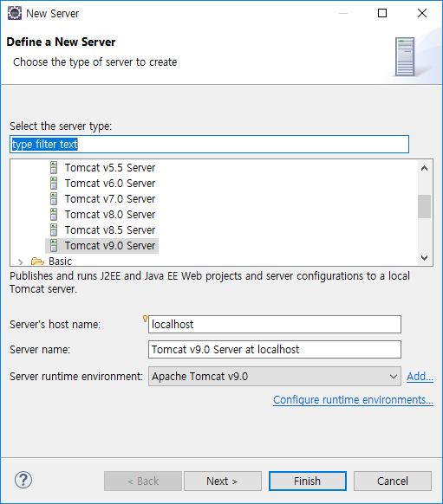Click the Tomcat v8.5 Server icon
Image resolution: width=443 pixels, height=504 pixels.
[54, 230]
